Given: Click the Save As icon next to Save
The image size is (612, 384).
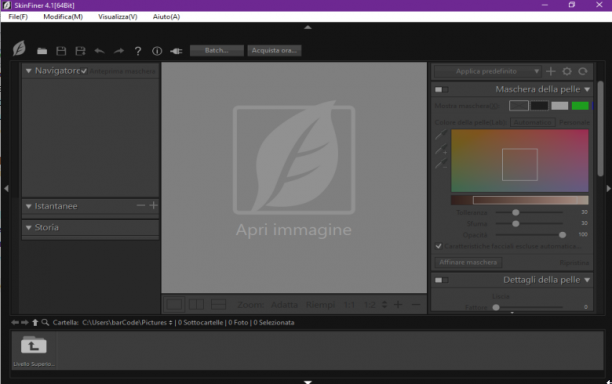Looking at the screenshot, I should (80, 51).
